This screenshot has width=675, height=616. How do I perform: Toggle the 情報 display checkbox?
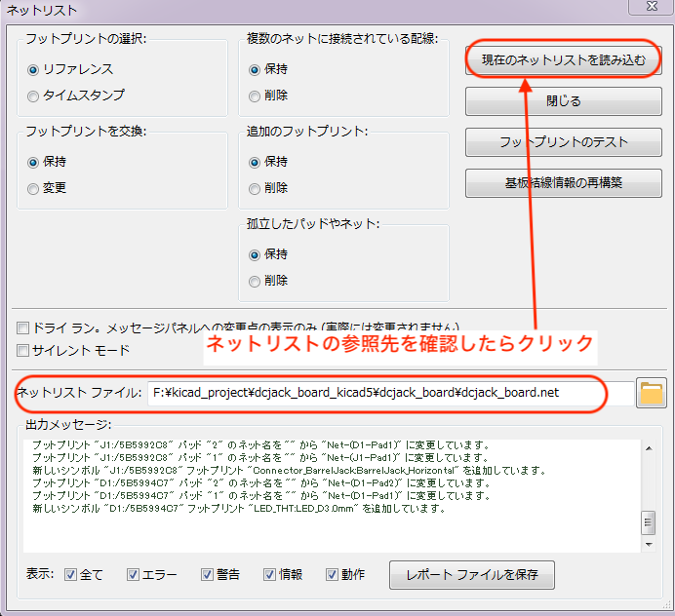269,575
